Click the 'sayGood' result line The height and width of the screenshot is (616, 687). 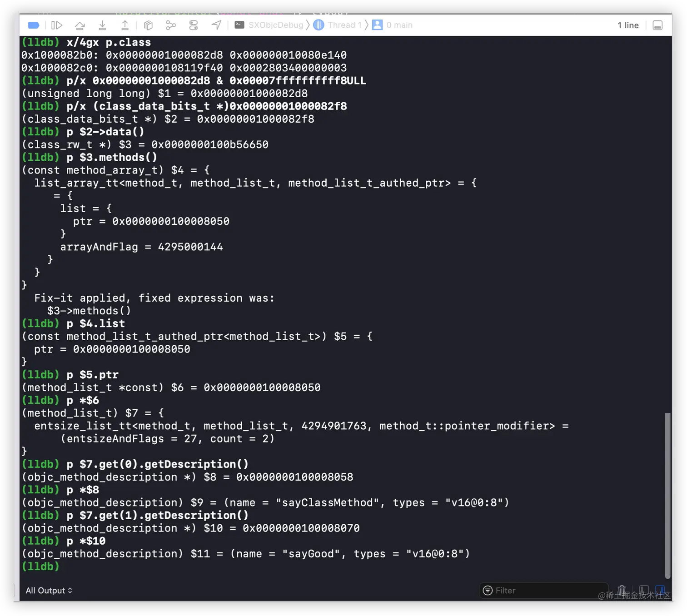click(x=246, y=554)
